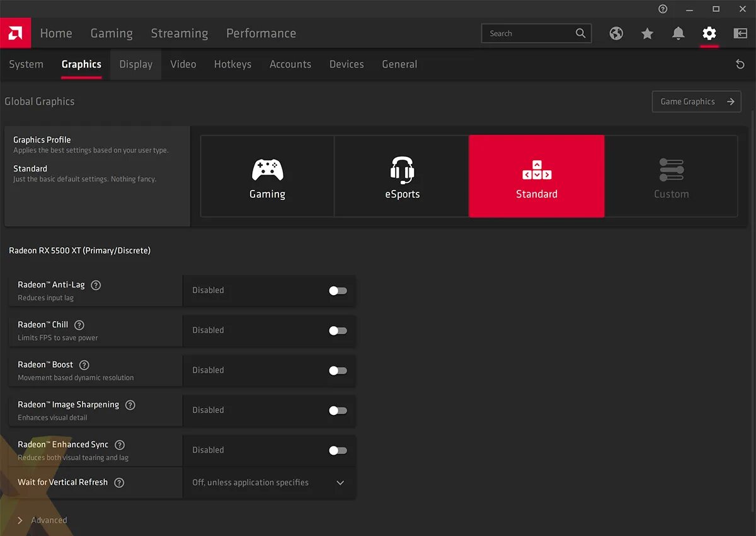Click the Graphics Profile label
This screenshot has height=536, width=756.
(42, 140)
